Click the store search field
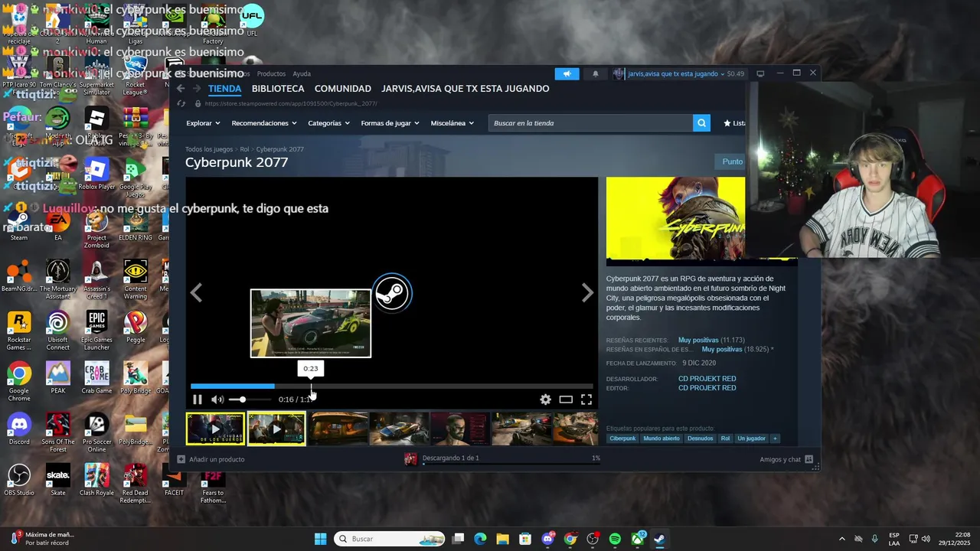This screenshot has width=980, height=551. coord(590,123)
